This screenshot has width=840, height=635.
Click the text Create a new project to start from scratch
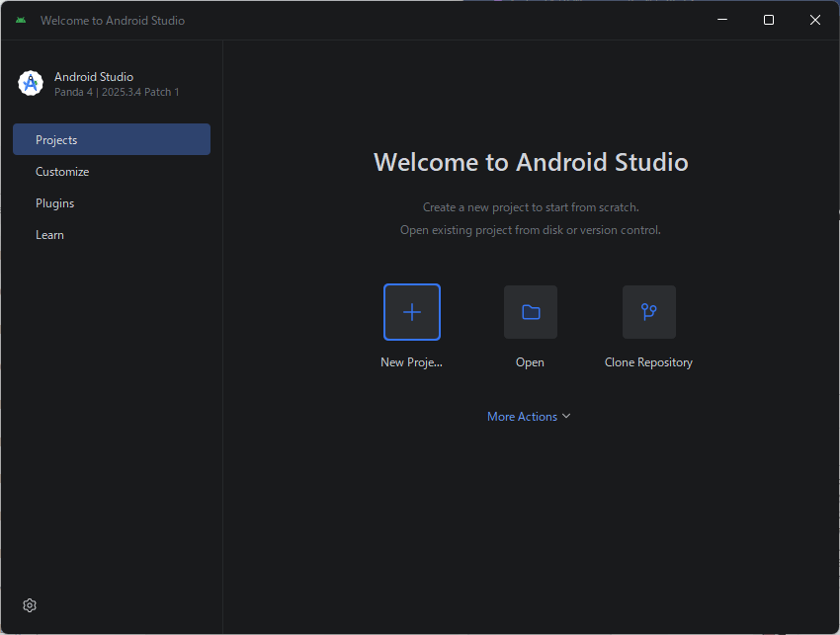click(531, 207)
